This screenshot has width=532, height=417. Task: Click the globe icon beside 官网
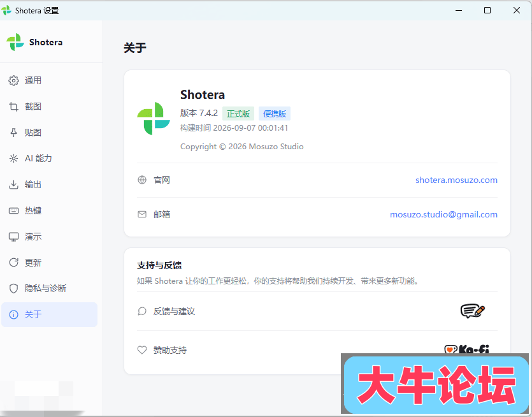click(x=142, y=180)
